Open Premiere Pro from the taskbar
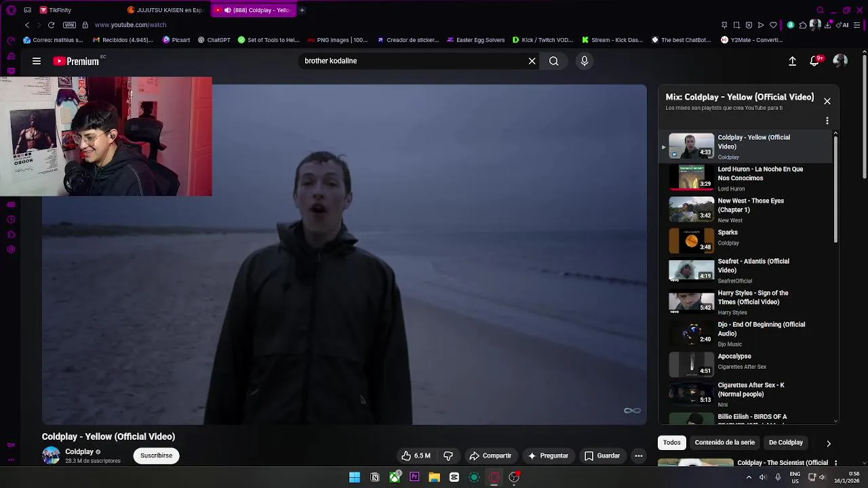 [x=414, y=477]
